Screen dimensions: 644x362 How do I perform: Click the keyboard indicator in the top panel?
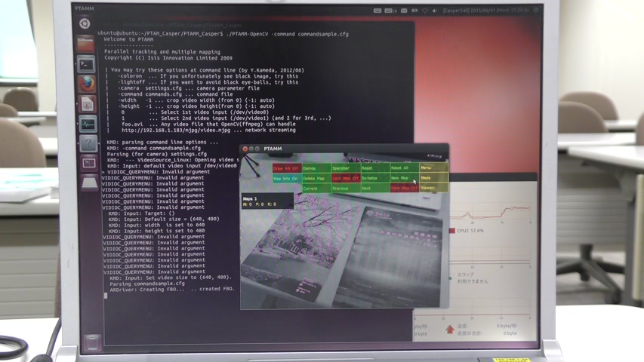377,11
